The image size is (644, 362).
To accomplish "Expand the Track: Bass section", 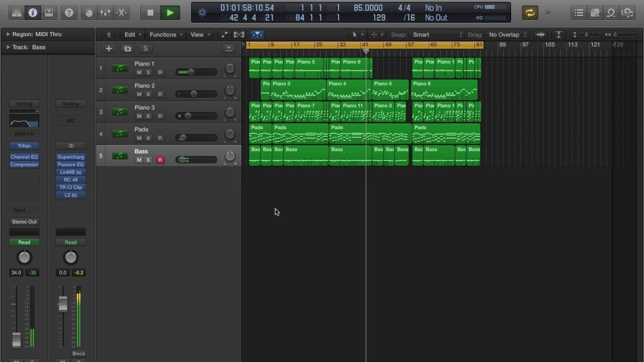I will point(8,47).
